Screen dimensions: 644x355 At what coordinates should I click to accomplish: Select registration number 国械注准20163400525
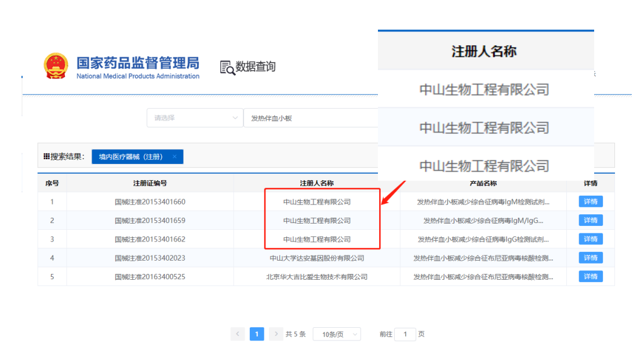click(150, 277)
